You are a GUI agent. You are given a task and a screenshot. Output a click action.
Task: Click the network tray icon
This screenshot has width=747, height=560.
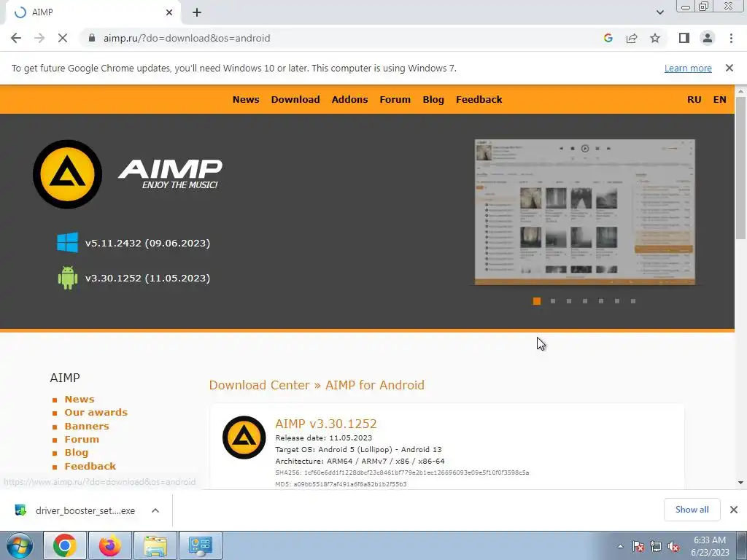656,547
